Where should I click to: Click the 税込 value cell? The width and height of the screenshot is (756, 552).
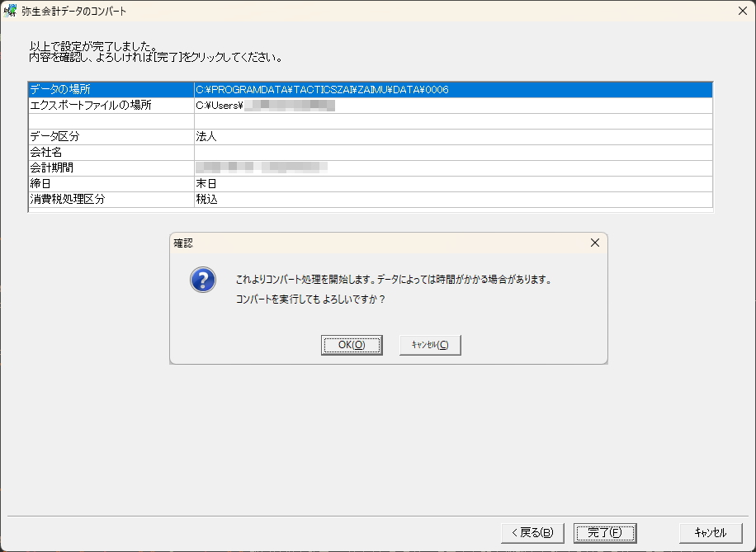click(453, 199)
